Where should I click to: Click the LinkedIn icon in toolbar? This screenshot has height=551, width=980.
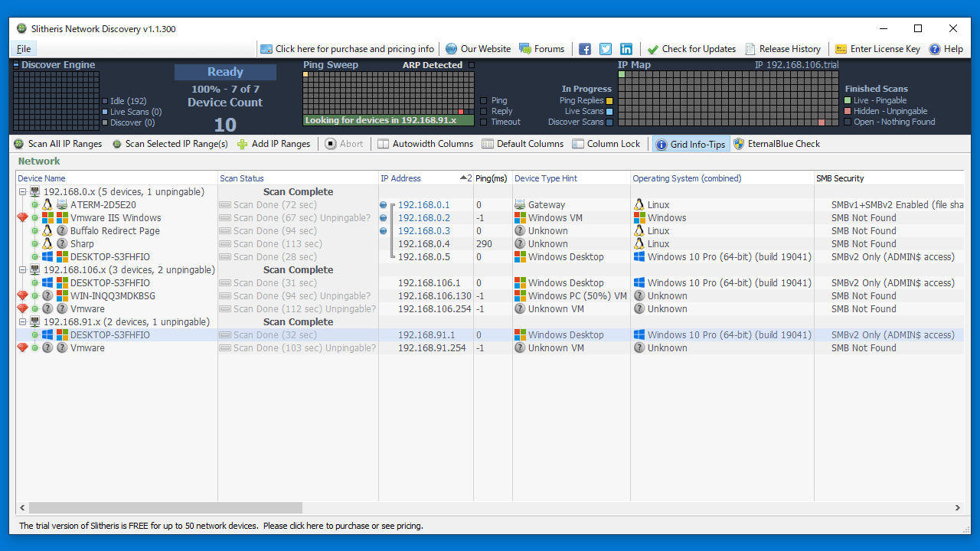pyautogui.click(x=626, y=49)
